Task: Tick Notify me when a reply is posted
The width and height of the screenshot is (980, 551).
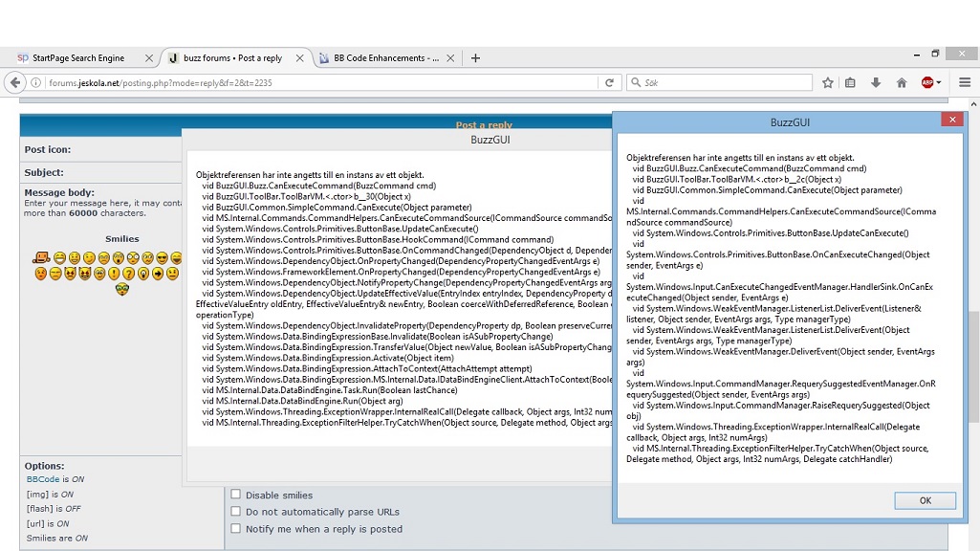Action: point(235,529)
